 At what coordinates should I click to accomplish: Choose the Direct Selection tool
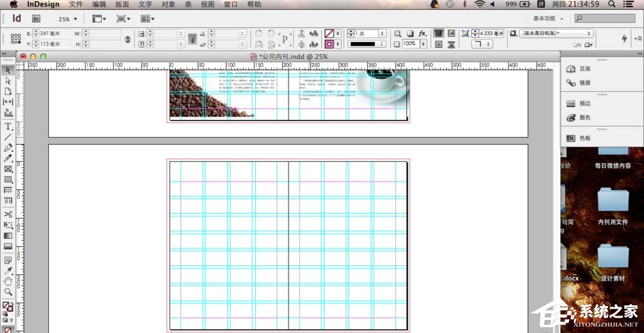coord(8,81)
